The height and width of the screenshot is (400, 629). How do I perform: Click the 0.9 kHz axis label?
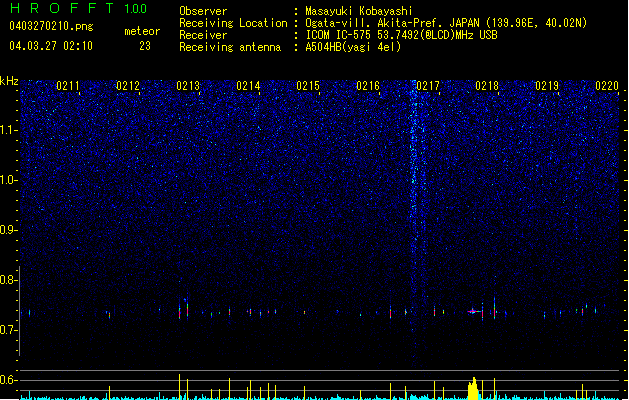[x=9, y=230]
